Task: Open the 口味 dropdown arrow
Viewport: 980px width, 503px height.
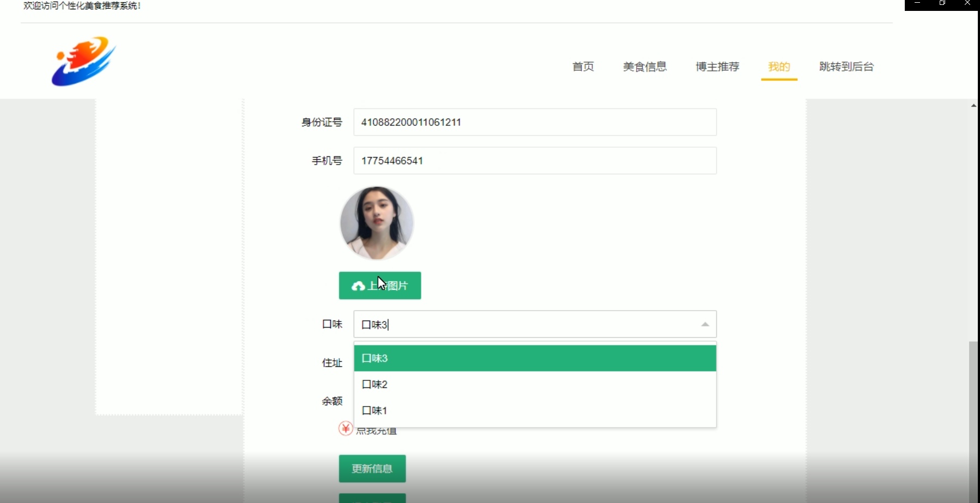Action: point(705,324)
